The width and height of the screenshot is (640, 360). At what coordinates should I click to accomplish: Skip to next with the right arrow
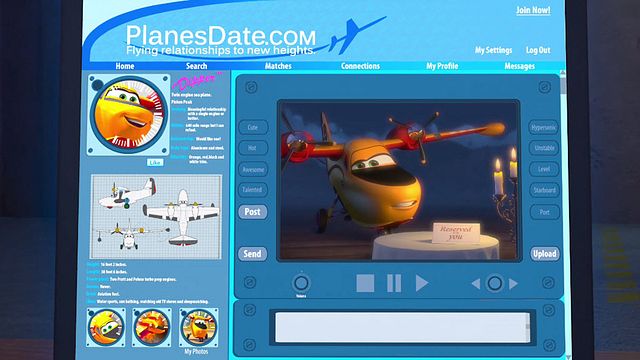coord(513,283)
